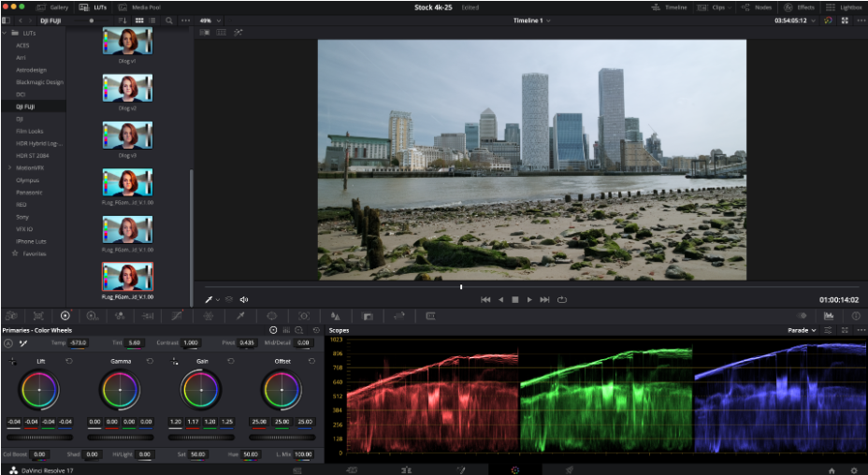Mute the viewer audio speaker icon

tap(244, 299)
